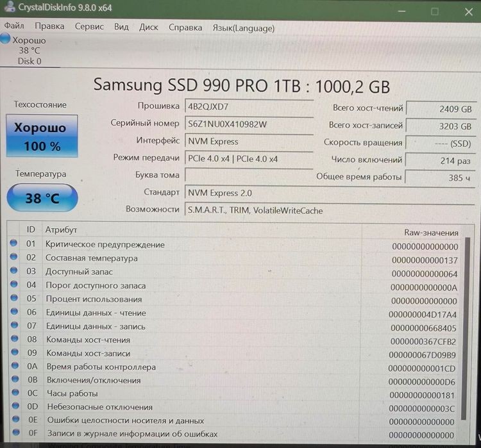Click status dot for row 0E Ошибки целостности

click(15, 419)
